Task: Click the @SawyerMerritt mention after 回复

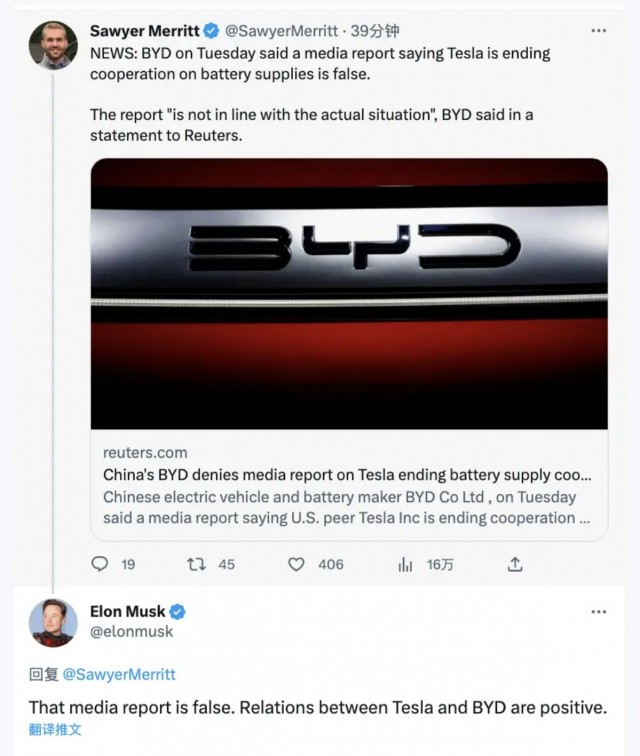Action: tap(119, 674)
